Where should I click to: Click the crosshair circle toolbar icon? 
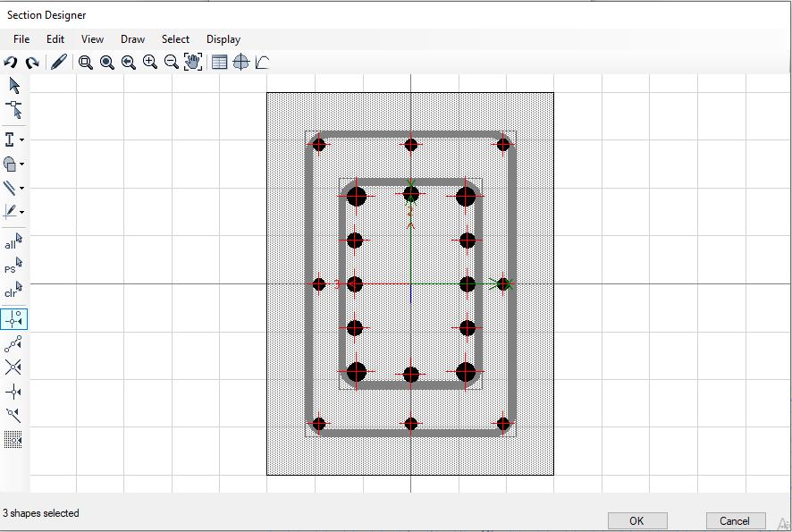[x=241, y=63]
